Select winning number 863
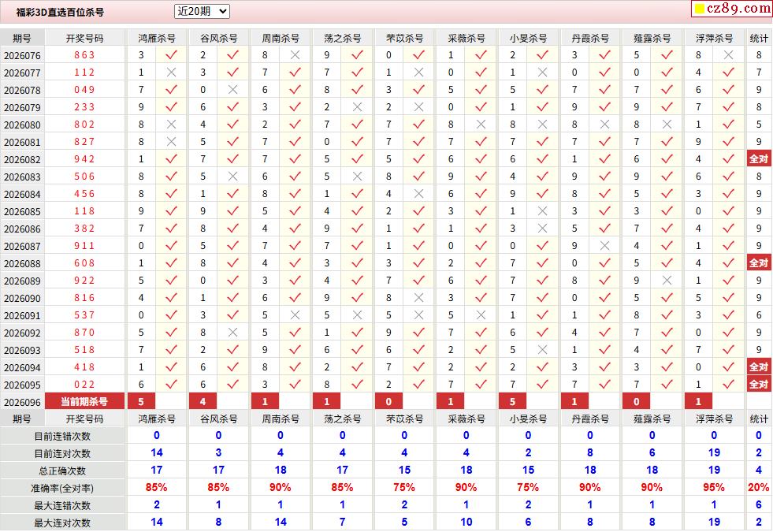The image size is (773, 532). [85, 55]
